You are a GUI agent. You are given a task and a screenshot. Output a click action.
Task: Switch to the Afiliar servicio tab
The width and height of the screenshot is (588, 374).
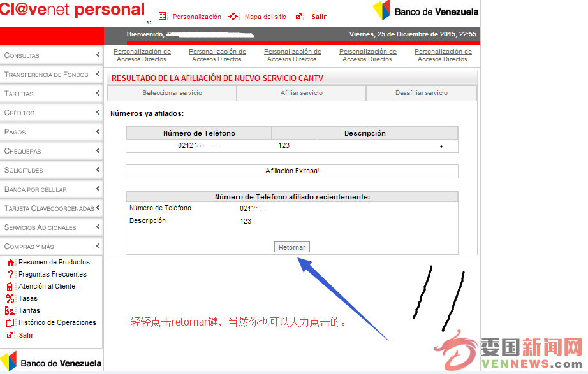(x=302, y=93)
